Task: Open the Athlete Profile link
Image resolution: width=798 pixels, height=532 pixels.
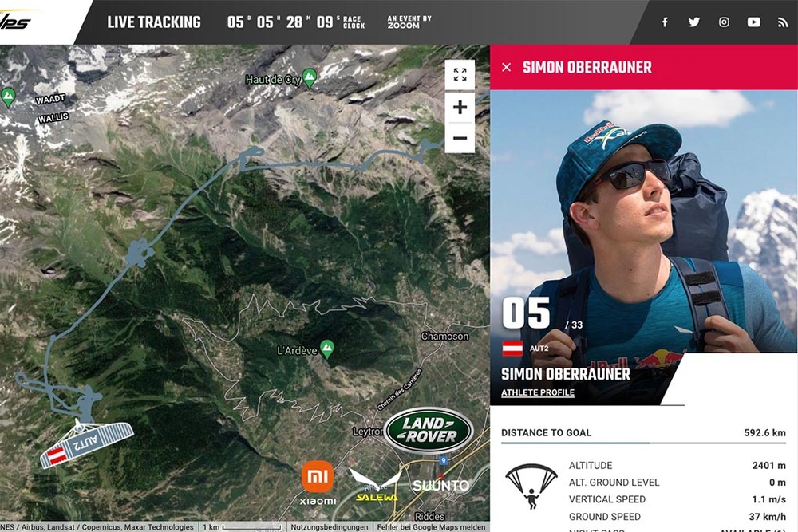Action: [538, 392]
